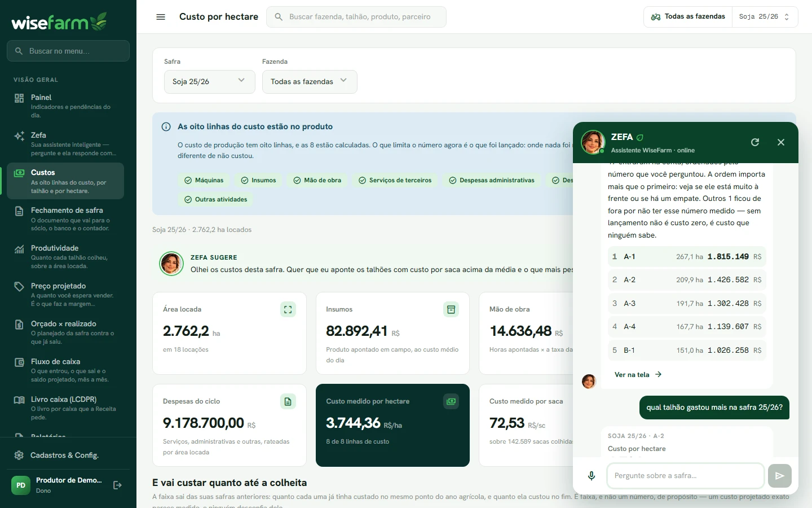
Task: Click the Mão de obra chip
Action: point(317,181)
